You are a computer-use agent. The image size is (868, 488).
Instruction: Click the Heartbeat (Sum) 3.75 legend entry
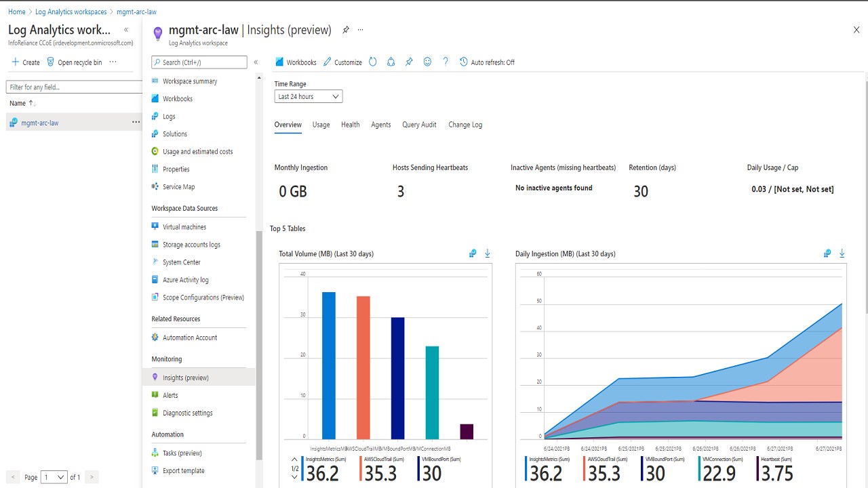776,468
